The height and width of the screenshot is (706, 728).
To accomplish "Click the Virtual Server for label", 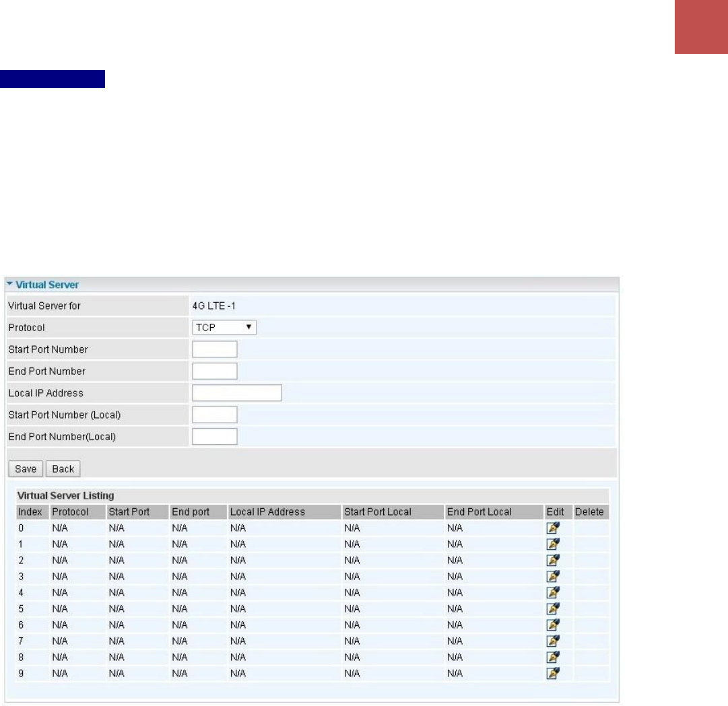I will click(44, 306).
